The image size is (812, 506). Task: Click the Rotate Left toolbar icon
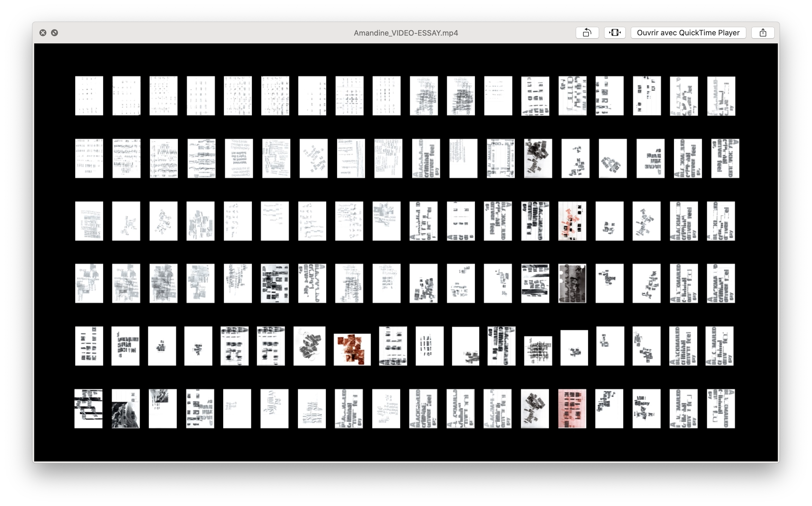(x=587, y=33)
